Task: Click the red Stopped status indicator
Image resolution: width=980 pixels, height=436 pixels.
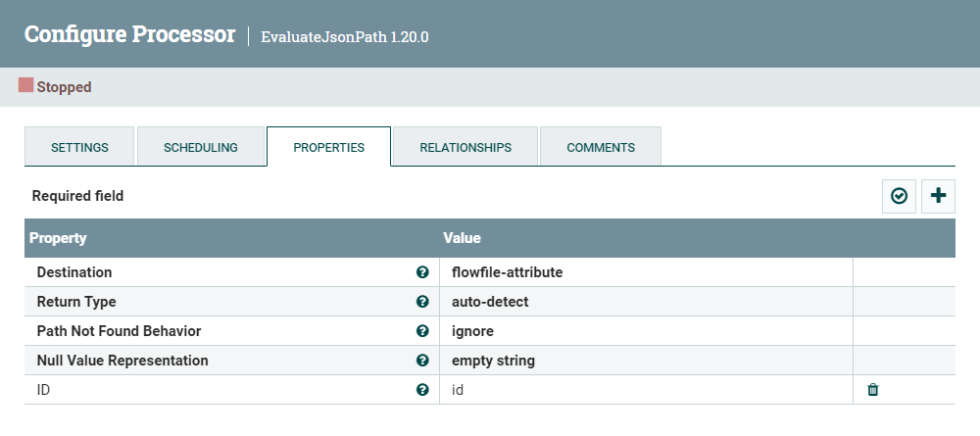Action: click(x=26, y=86)
